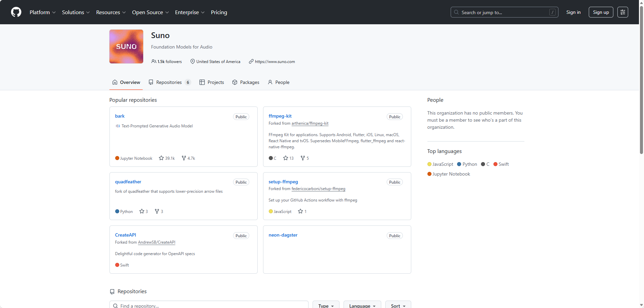Open the neon-dagster repository
This screenshot has height=308, width=644.
(x=283, y=235)
